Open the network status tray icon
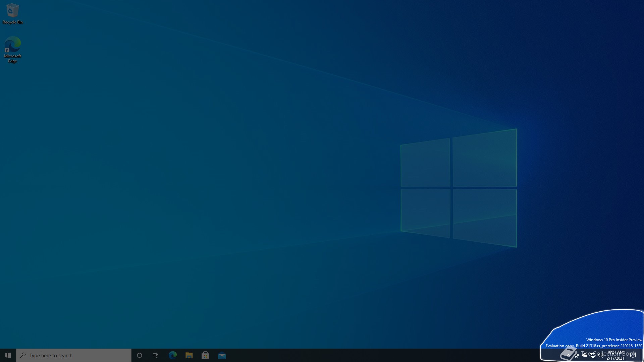The width and height of the screenshot is (644, 362). (593, 356)
